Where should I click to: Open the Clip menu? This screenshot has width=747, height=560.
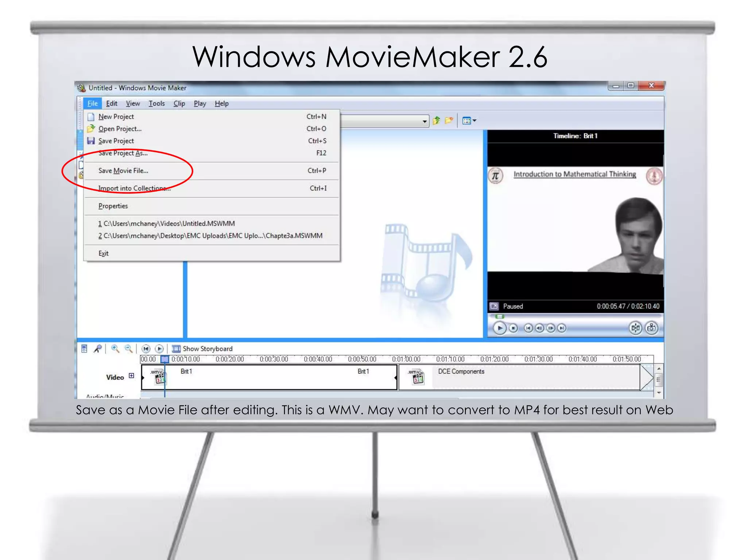[179, 104]
